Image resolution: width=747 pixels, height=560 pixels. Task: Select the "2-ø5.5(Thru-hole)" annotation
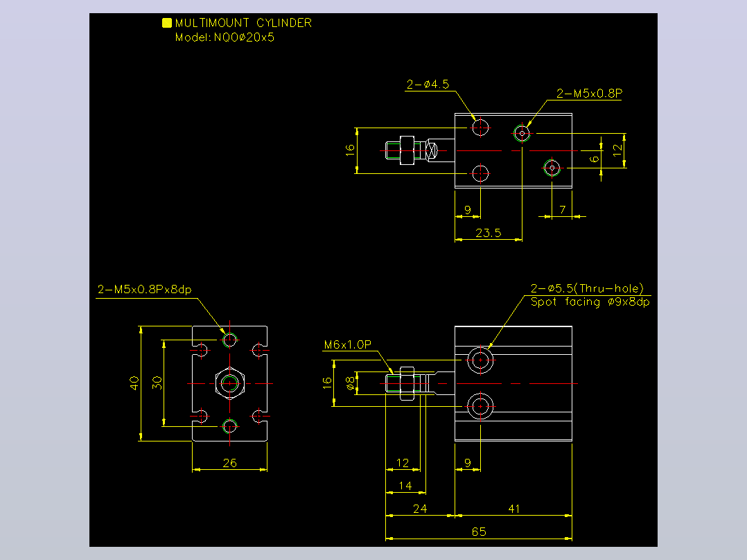(x=587, y=288)
